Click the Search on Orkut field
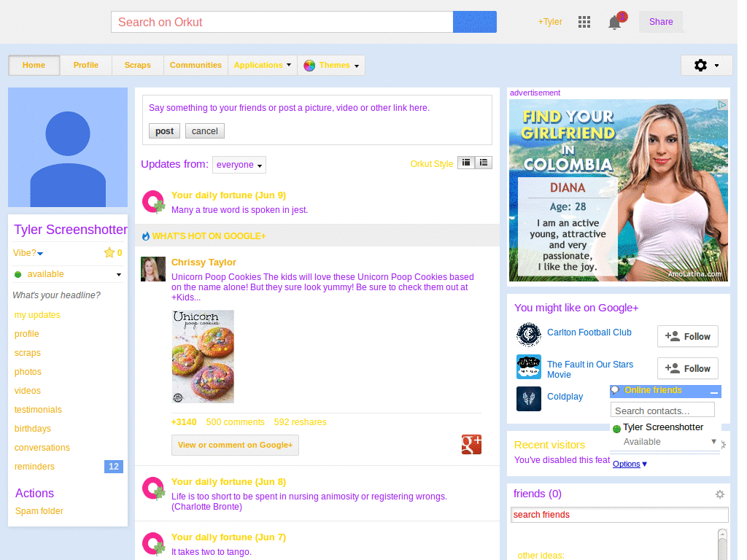Viewport: 747px width, 560px height. point(282,22)
